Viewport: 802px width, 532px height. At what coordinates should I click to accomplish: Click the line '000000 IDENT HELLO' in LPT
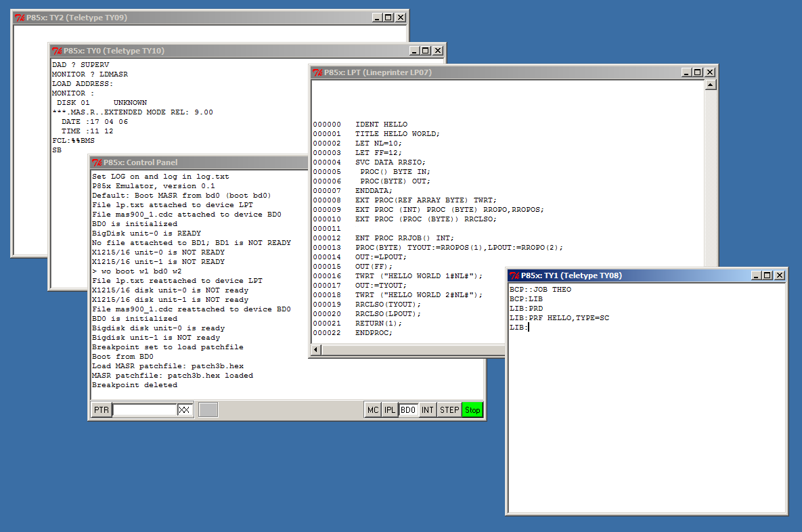coord(361,125)
